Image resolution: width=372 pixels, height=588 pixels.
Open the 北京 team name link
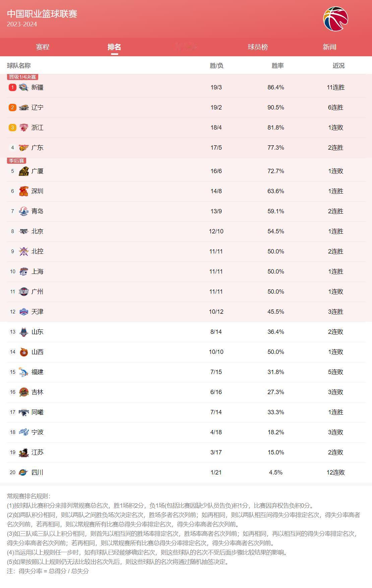[37, 231]
